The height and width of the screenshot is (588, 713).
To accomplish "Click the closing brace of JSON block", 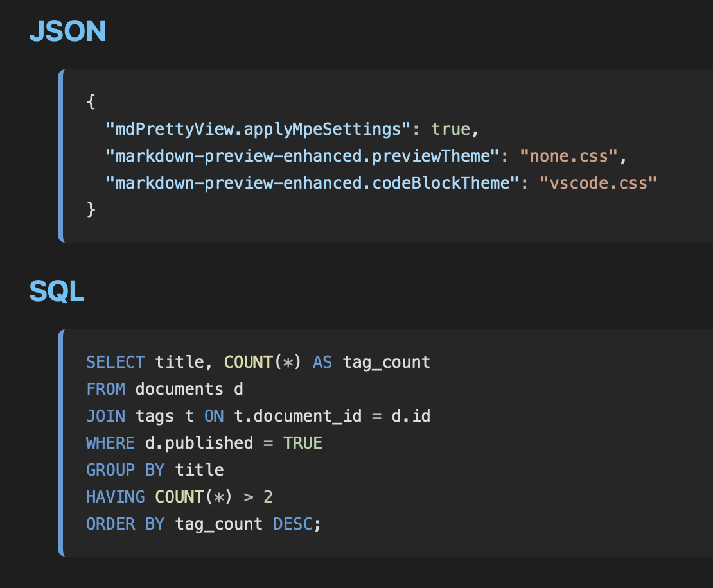I will point(91,209).
